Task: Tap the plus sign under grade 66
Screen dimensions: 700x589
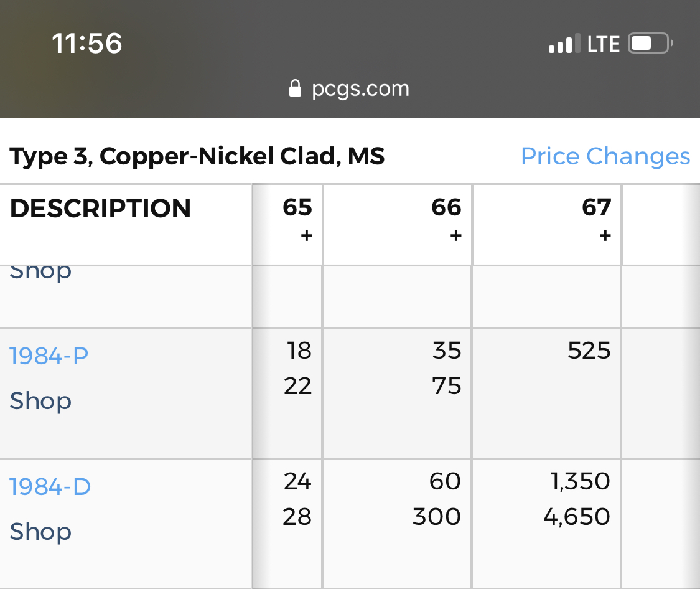Action: [455, 236]
